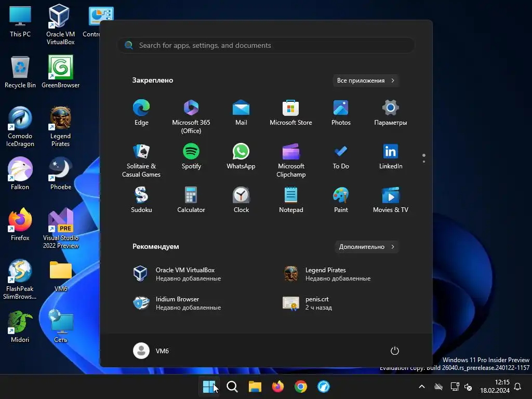Open Paint
The height and width of the screenshot is (399, 532).
(341, 200)
